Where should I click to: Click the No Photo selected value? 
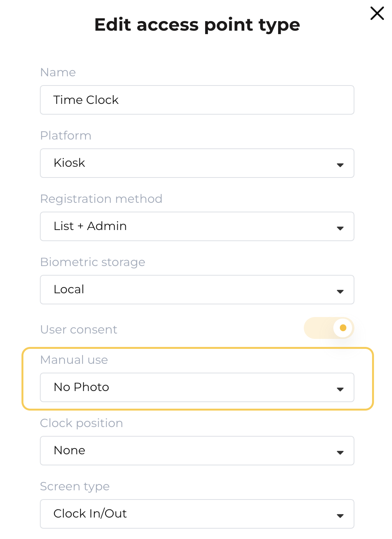tap(81, 387)
